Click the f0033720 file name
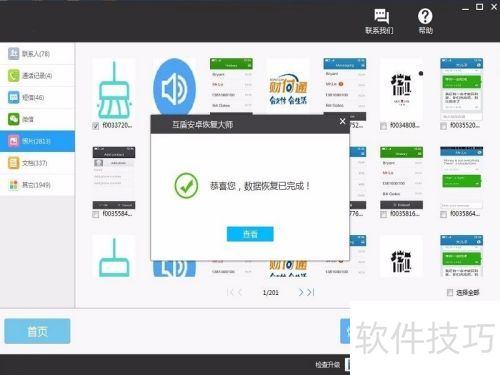Screen dimensions: 500x375 [117, 125]
